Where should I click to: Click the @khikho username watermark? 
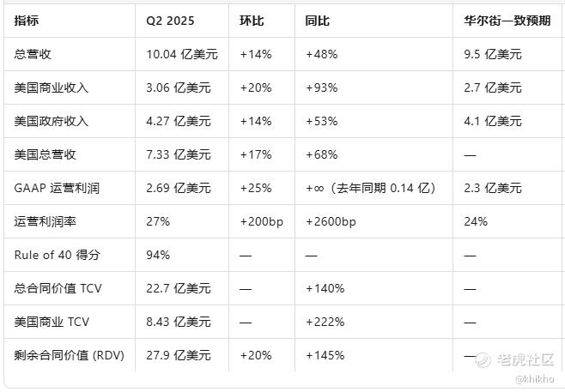point(535,377)
